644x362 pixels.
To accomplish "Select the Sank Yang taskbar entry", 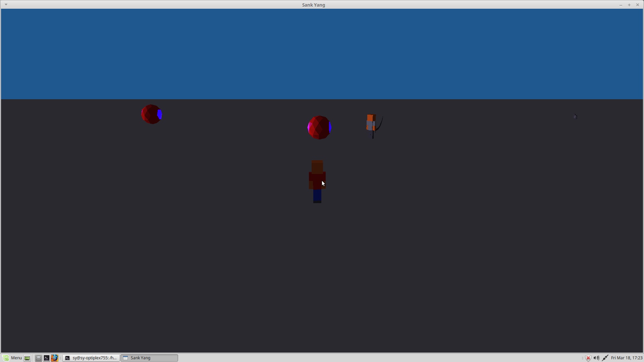I will [x=149, y=358].
